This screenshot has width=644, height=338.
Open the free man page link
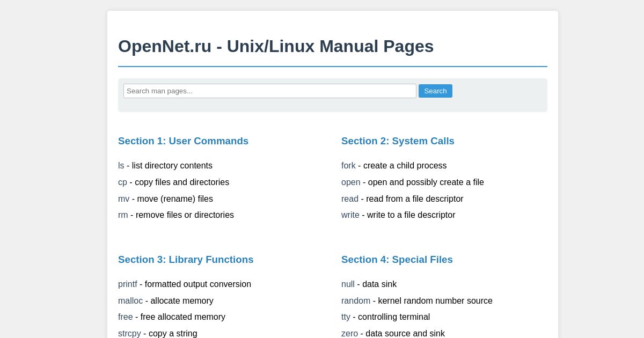click(125, 317)
